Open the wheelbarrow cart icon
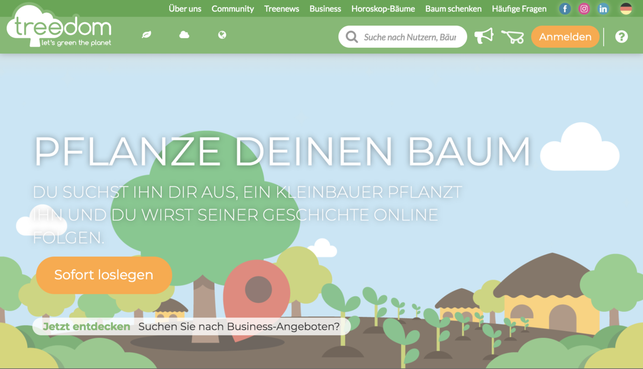This screenshot has height=369, width=643. [513, 37]
